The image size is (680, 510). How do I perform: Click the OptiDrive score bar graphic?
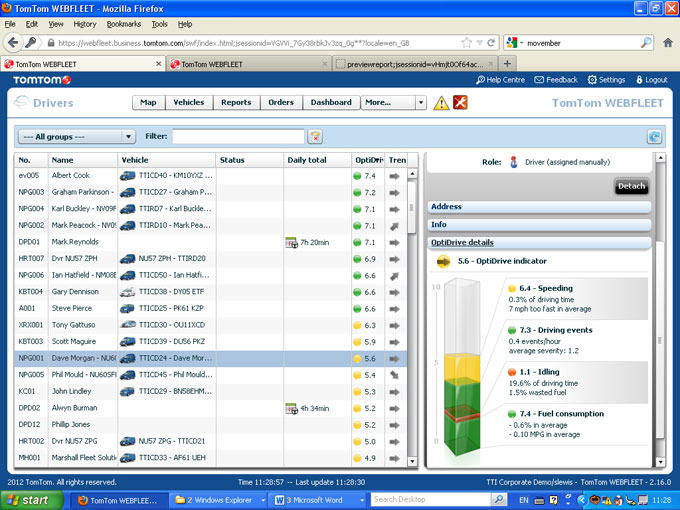coord(462,367)
